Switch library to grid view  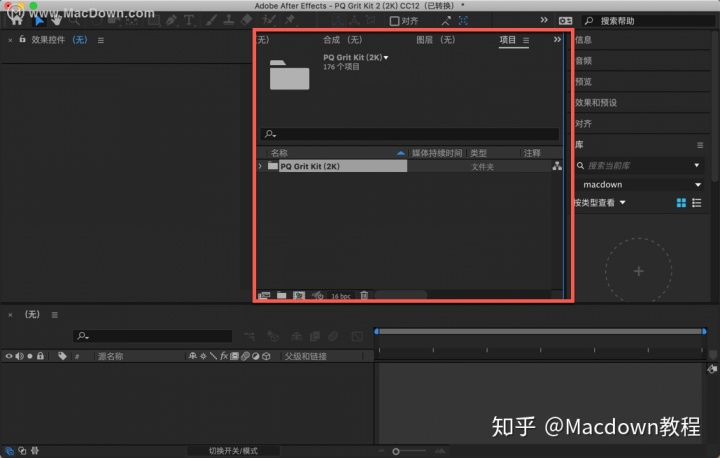[x=681, y=203]
